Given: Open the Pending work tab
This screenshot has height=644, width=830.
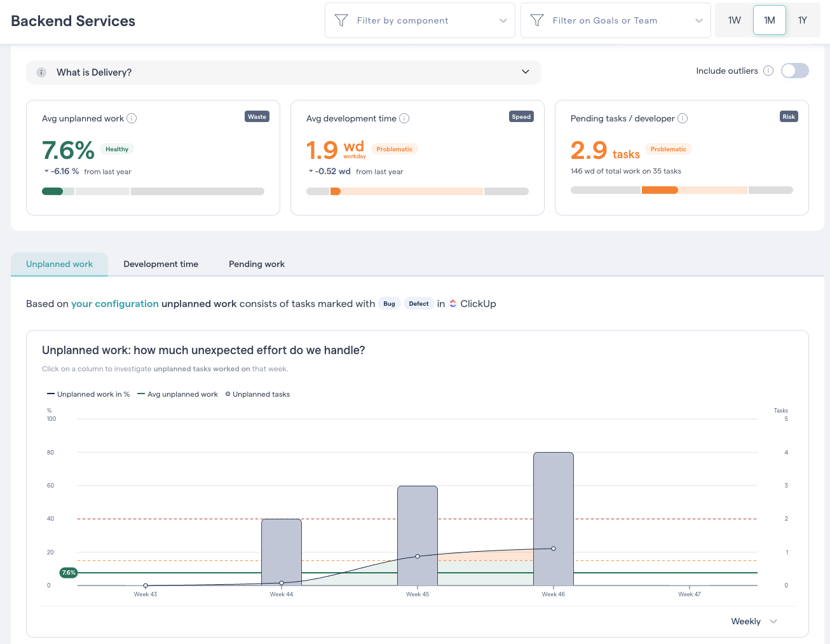Looking at the screenshot, I should click(x=256, y=264).
